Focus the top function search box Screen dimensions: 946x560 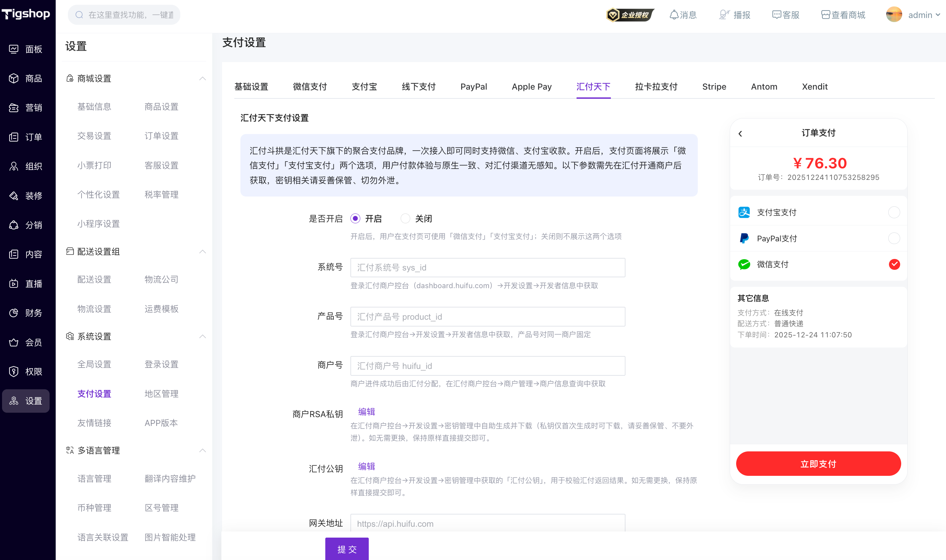click(x=124, y=15)
